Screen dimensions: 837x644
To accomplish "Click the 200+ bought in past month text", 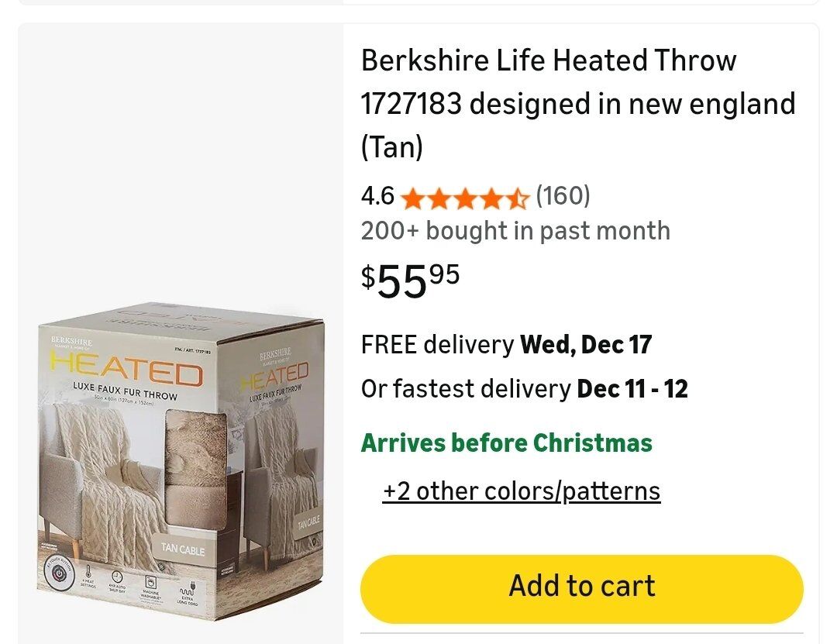I will (515, 231).
